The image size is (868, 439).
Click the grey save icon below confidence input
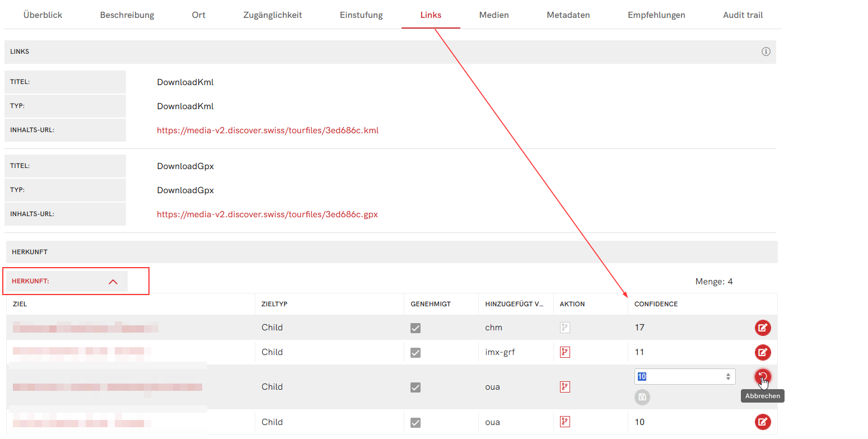[642, 397]
